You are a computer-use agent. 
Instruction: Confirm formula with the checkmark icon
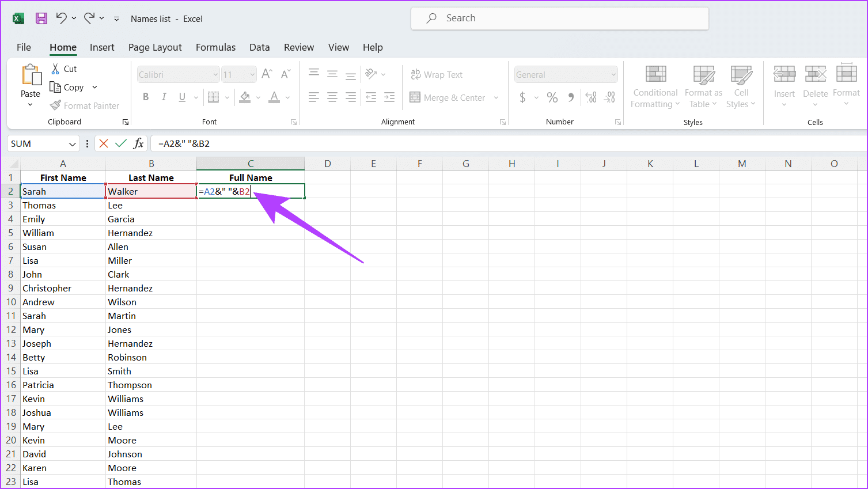pos(121,143)
